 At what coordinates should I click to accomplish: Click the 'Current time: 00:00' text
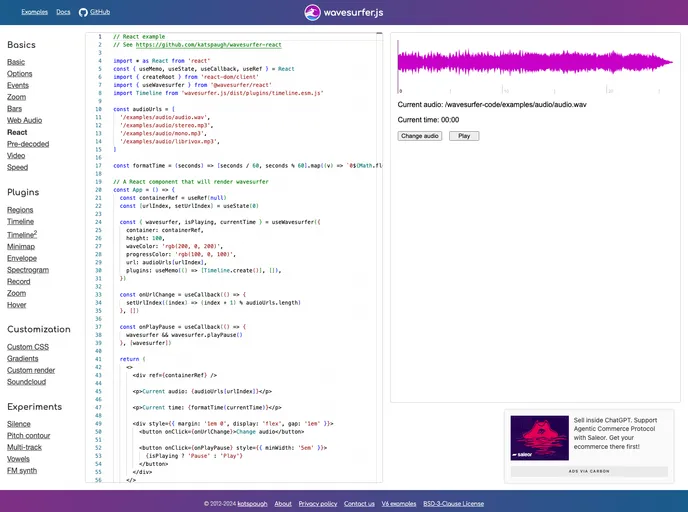coord(428,120)
